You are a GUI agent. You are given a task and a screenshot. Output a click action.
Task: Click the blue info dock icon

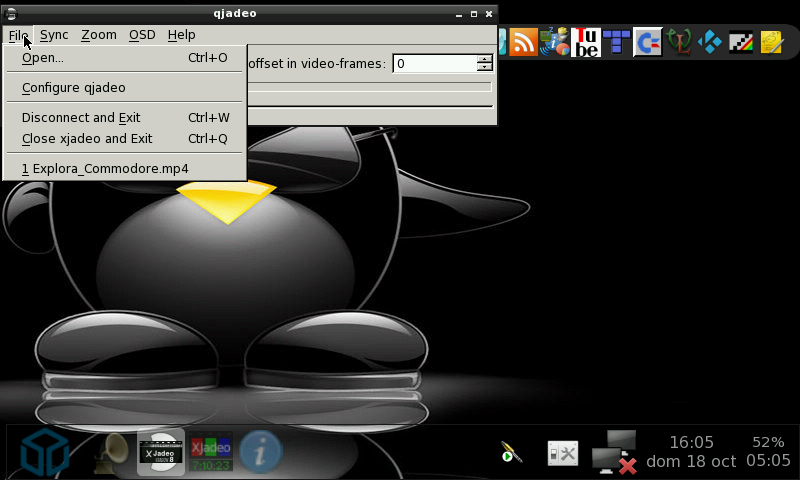point(261,452)
